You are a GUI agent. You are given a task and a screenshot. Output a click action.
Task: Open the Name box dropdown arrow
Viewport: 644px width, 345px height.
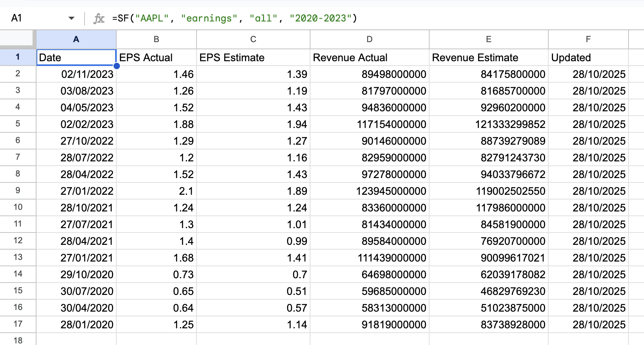tap(71, 18)
